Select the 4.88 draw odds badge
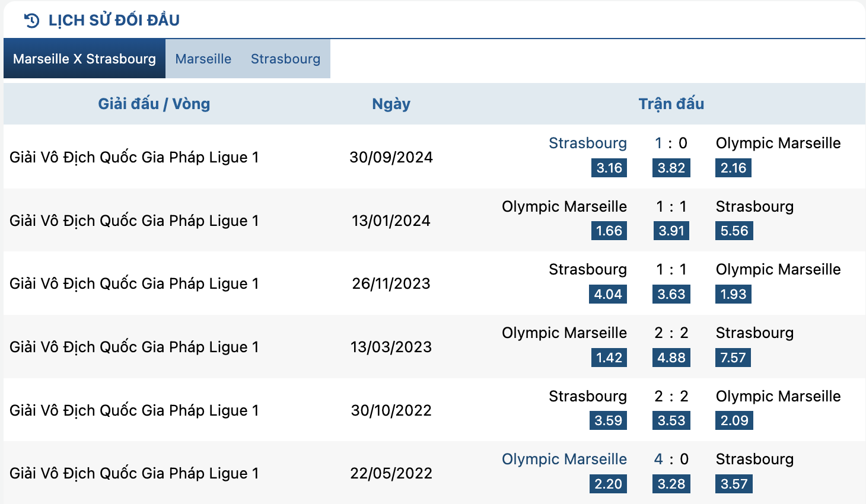 (x=671, y=358)
